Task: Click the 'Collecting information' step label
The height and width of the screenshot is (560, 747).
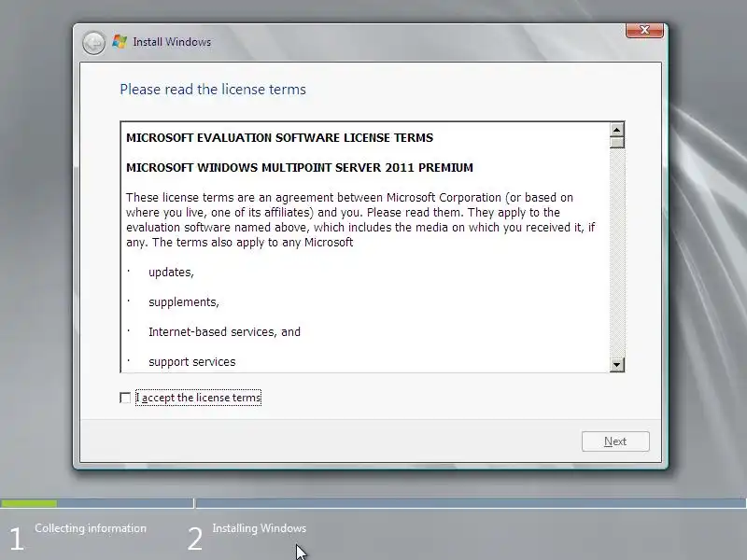Action: coord(91,528)
